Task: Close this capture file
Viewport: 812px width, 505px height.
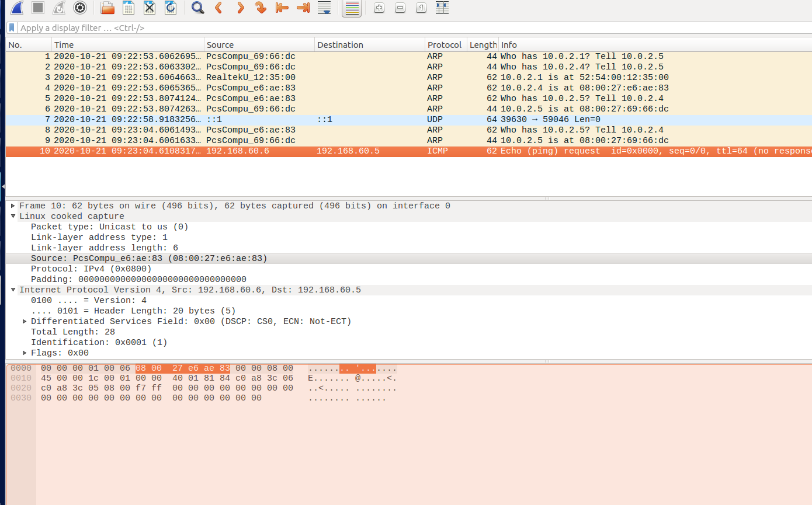Action: pos(150,8)
